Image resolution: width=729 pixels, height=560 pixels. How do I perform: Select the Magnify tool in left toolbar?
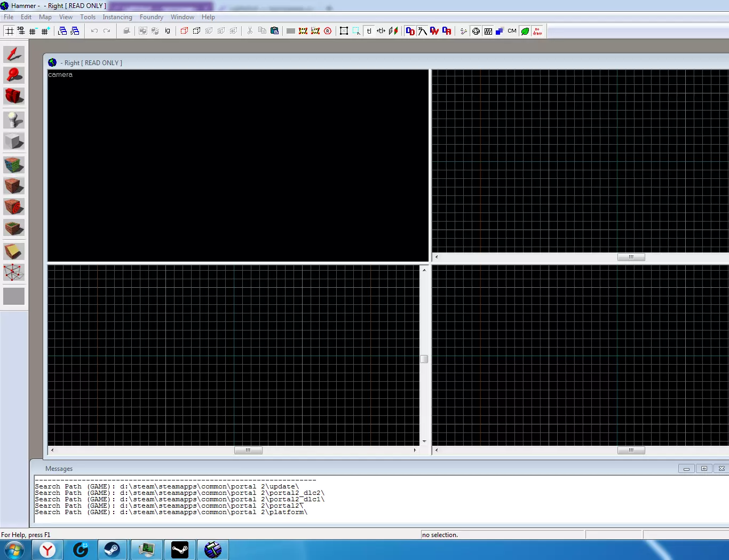click(x=14, y=75)
